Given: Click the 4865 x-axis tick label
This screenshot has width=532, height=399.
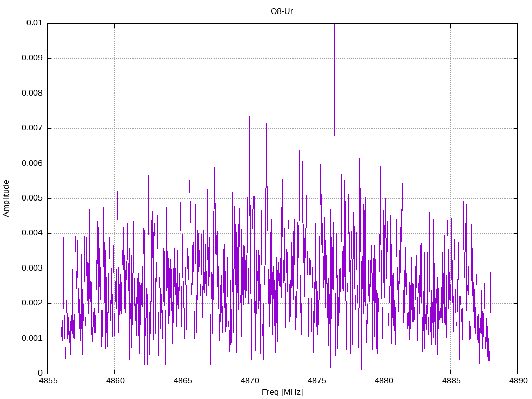Looking at the screenshot, I should click(x=182, y=381).
